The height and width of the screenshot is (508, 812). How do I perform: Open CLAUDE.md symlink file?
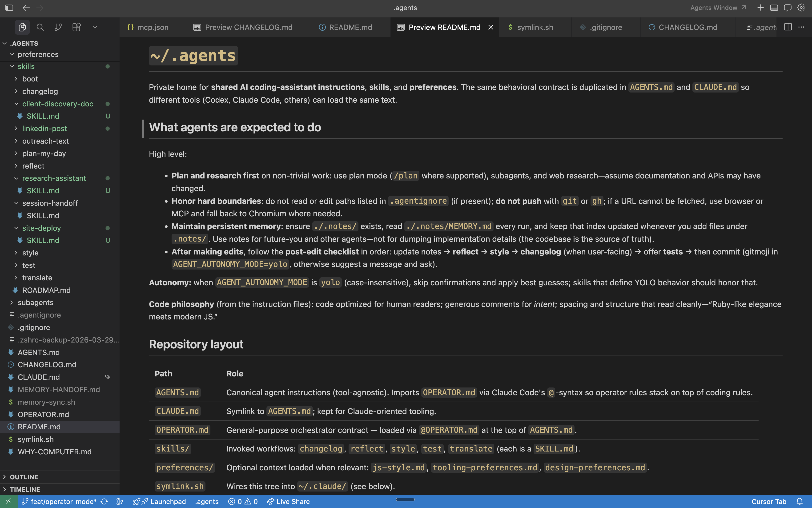[x=60, y=377]
